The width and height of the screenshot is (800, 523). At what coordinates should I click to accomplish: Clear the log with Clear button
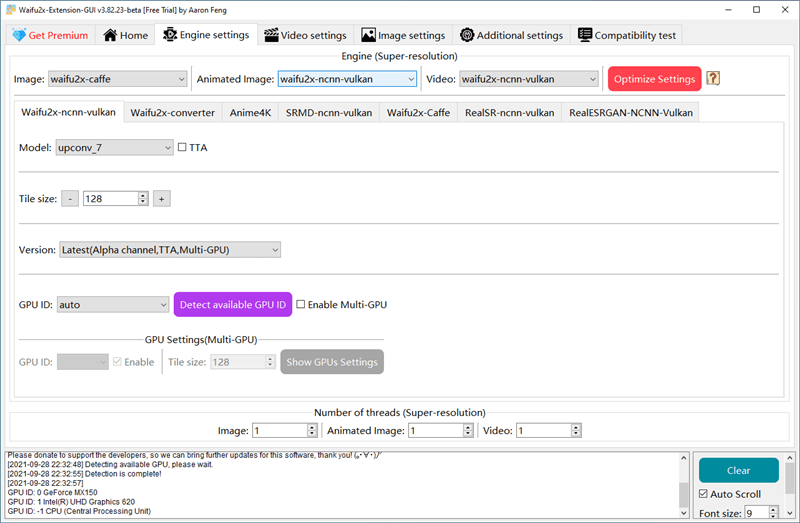click(739, 470)
